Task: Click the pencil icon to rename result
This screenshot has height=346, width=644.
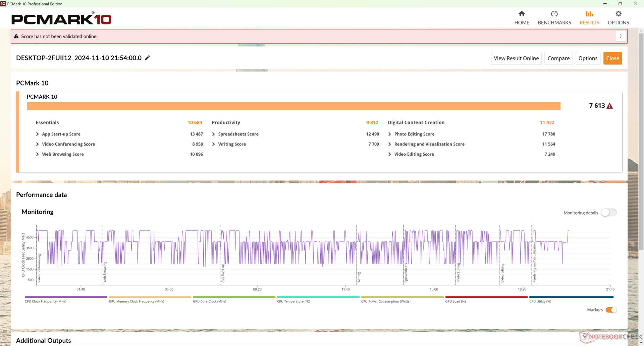Action: tap(147, 58)
